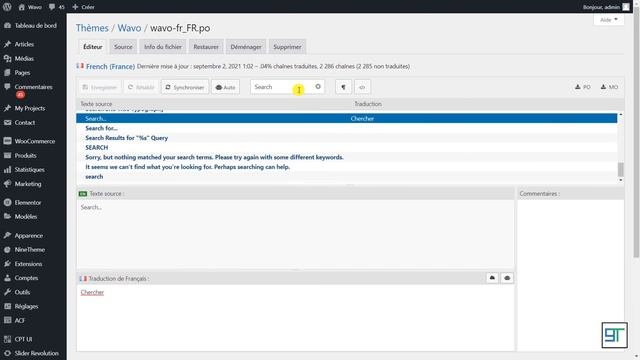Download the MO file

point(609,87)
